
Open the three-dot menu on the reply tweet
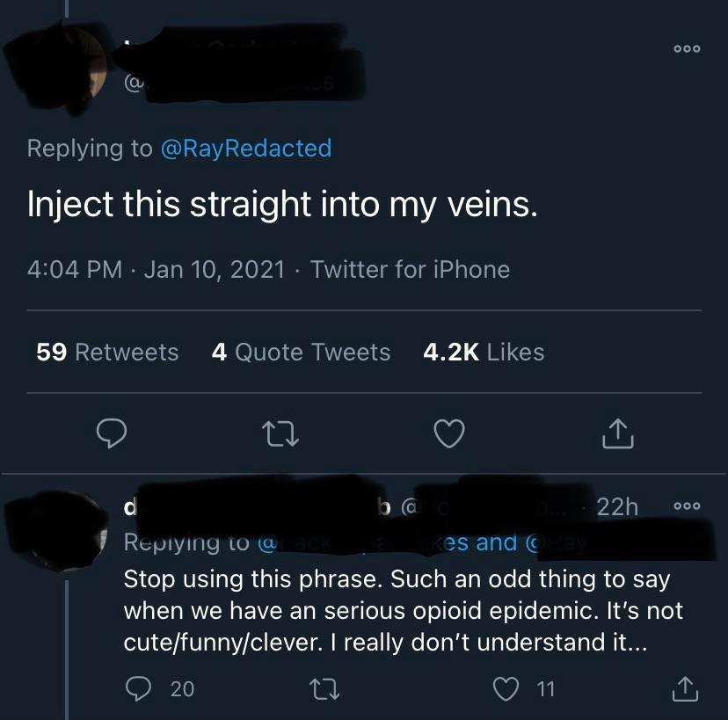point(686,505)
